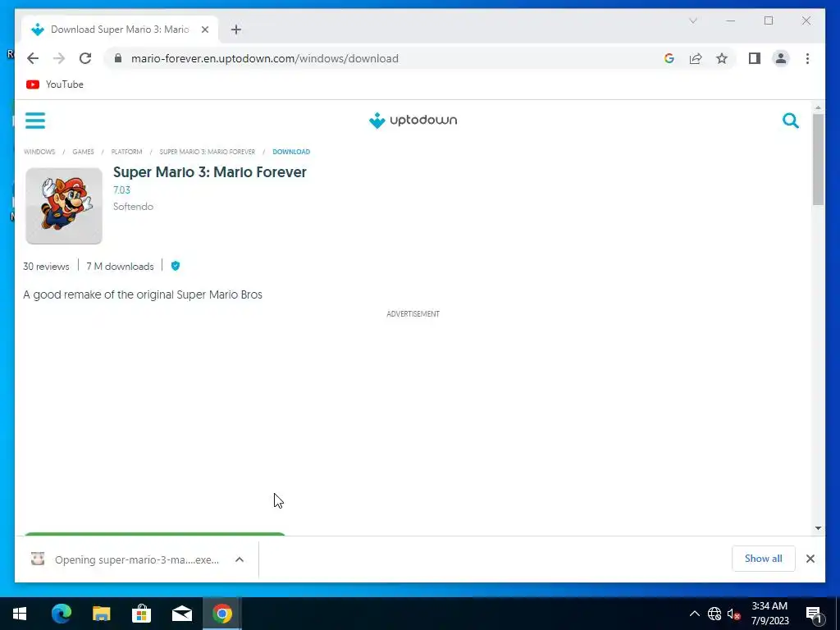The image size is (840, 630).
Task: Bookmark this page with star icon
Action: tap(722, 58)
